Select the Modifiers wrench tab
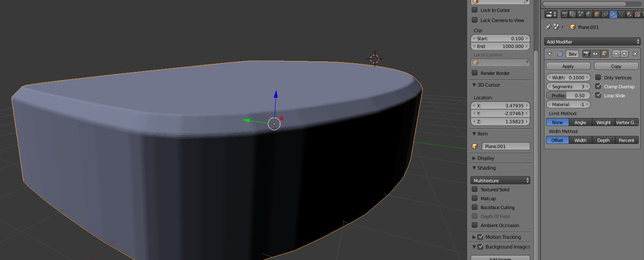 point(613,14)
